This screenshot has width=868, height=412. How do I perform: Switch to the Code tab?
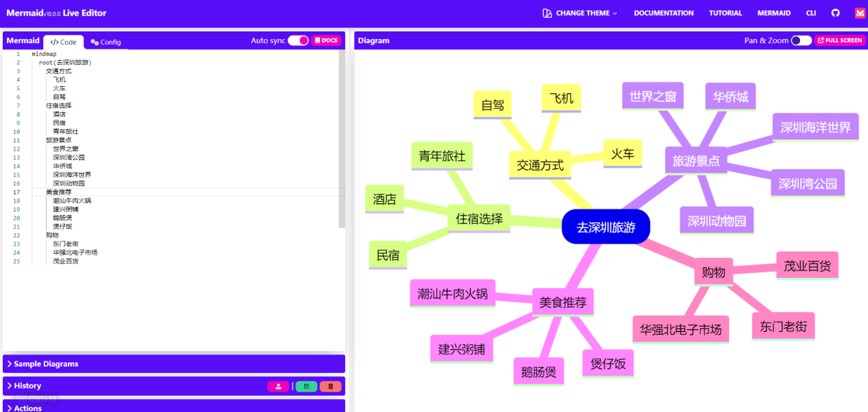click(63, 42)
